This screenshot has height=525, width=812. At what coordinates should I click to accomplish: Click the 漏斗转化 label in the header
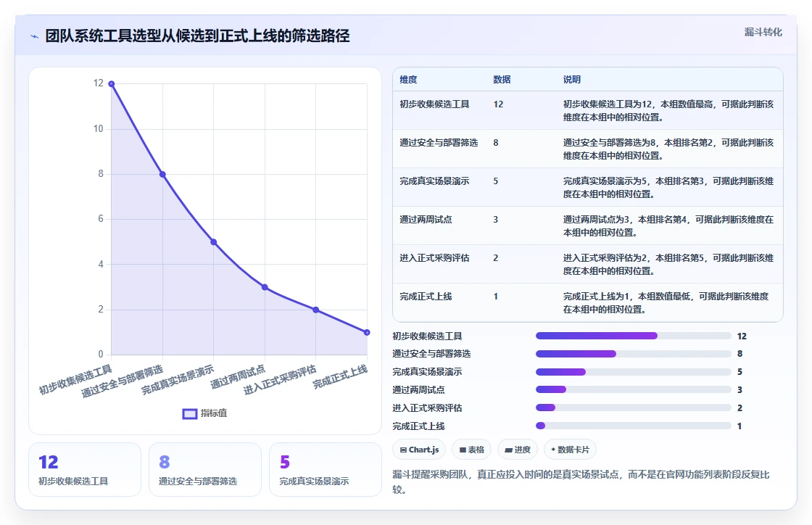tap(763, 32)
